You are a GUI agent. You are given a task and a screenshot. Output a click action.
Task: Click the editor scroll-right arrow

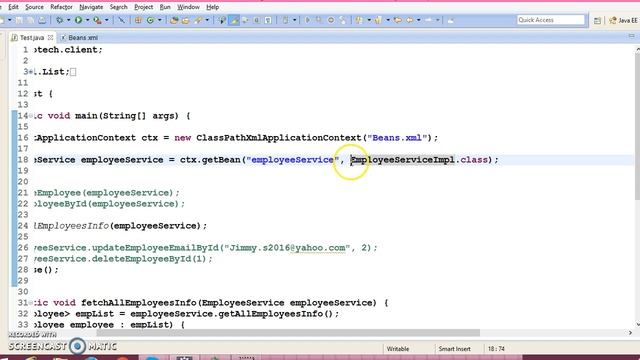click(x=630, y=333)
